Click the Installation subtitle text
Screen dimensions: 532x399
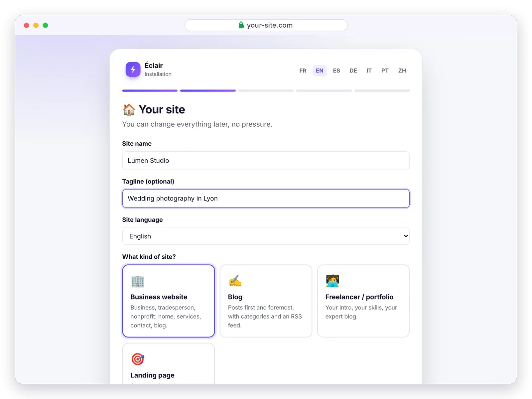pos(158,74)
